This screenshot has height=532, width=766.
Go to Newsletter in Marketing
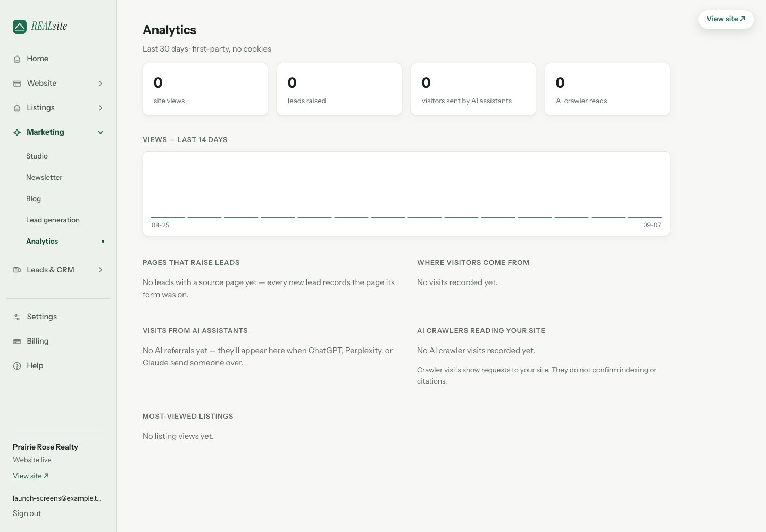pyautogui.click(x=44, y=177)
